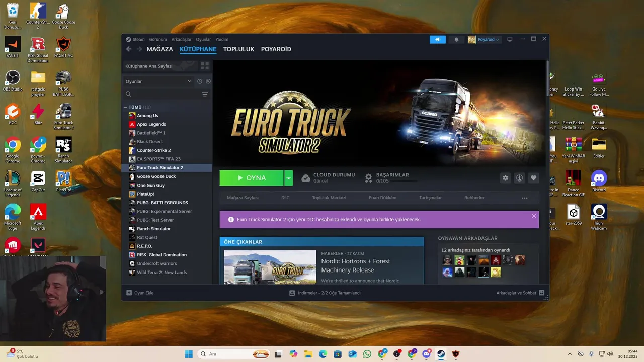Add Euro Truck Simulator 2 to favorites heart
Viewport: 644px width, 362px height.
point(534,178)
